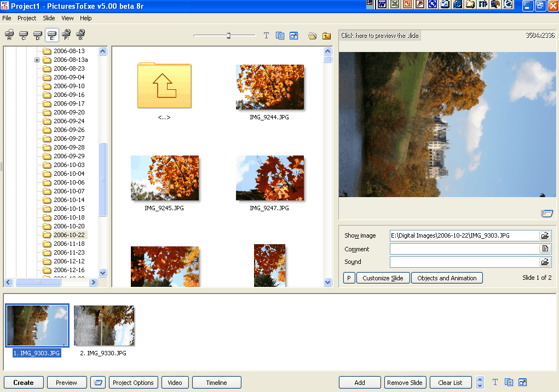Click the T icon beside the slide list stepper
This screenshot has width=559, height=392.
pyautogui.click(x=495, y=382)
